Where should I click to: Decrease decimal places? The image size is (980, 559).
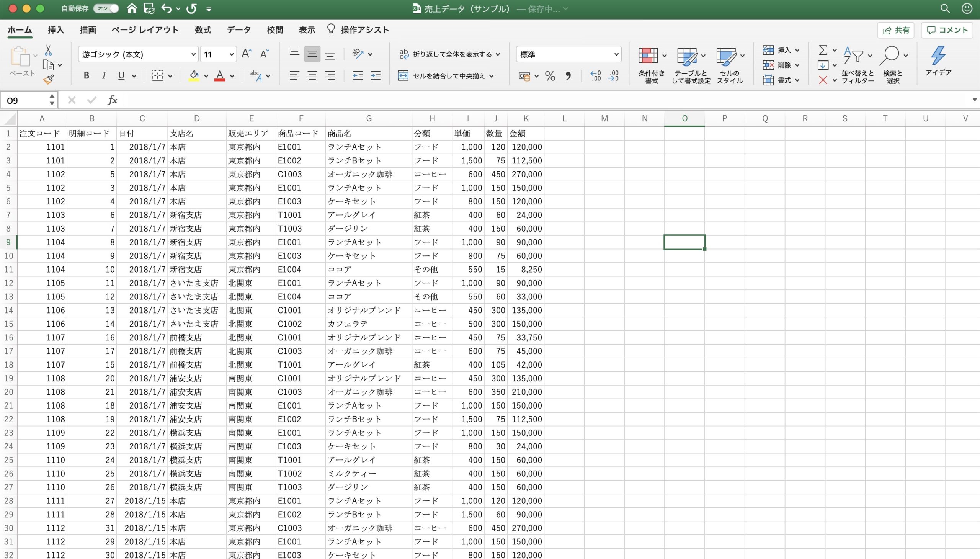click(x=613, y=76)
